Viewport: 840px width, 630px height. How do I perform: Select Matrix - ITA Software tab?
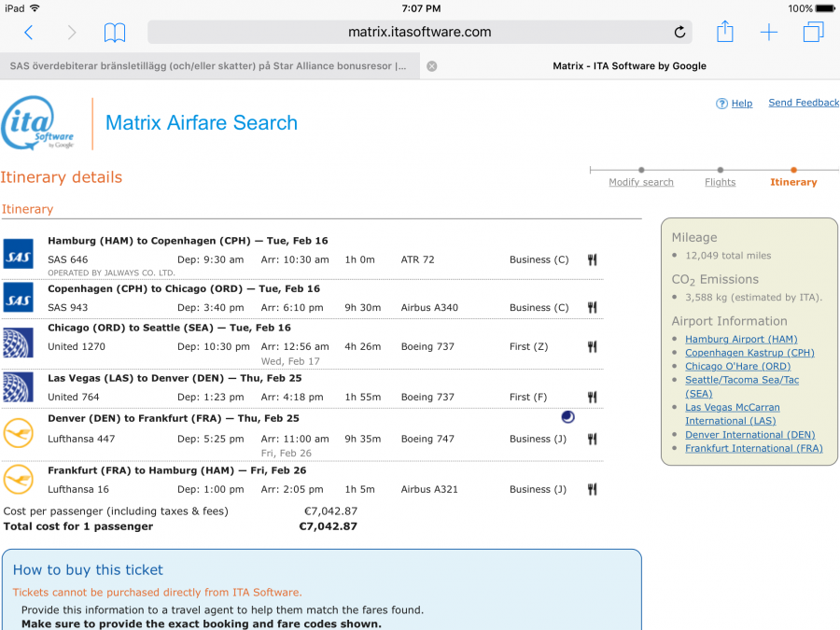pos(629,66)
